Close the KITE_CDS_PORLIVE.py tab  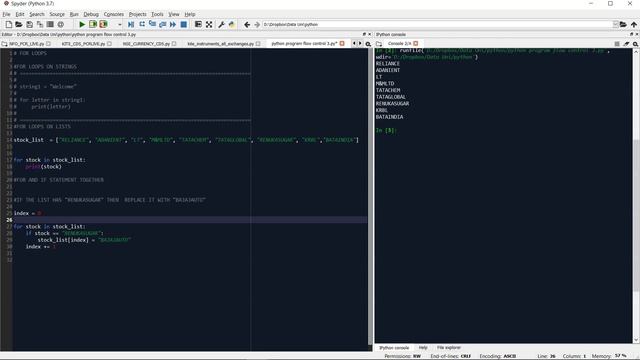click(x=109, y=44)
